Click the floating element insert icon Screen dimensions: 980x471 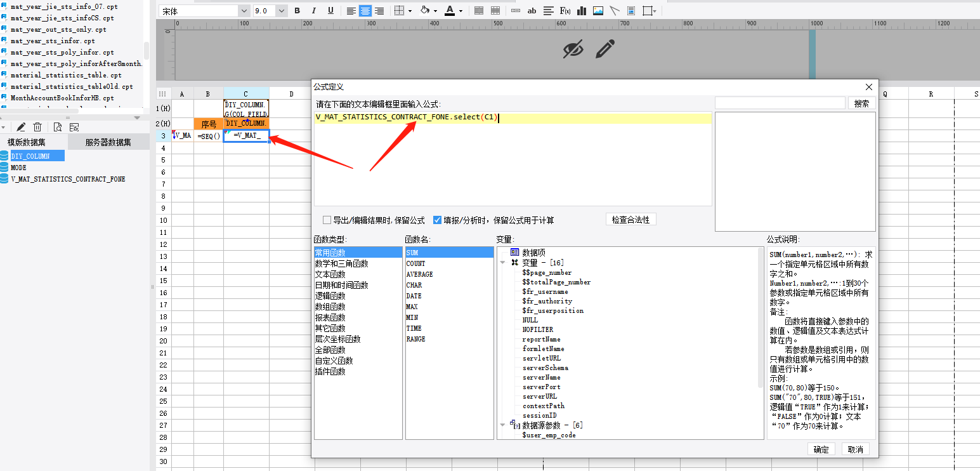647,11
